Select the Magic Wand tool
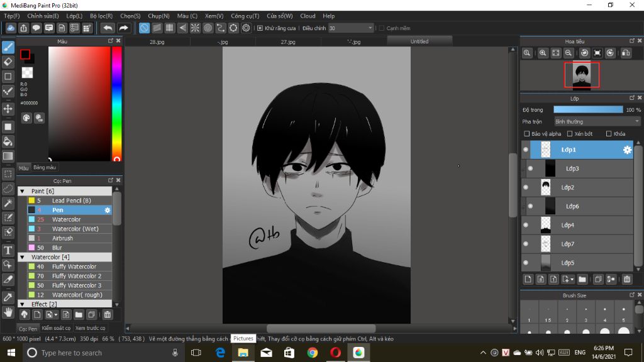 click(x=8, y=203)
